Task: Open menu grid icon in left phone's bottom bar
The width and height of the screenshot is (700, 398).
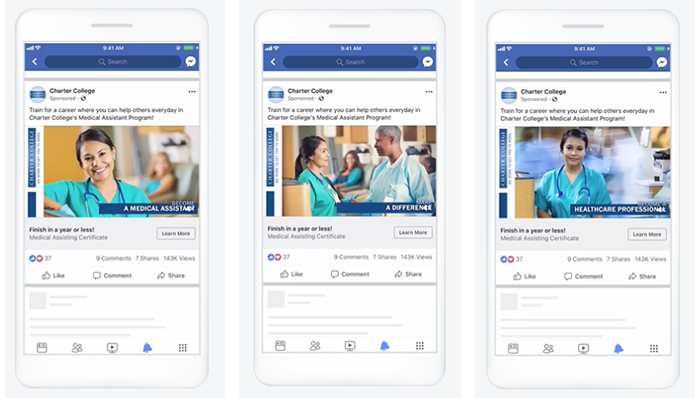Action: tap(183, 348)
